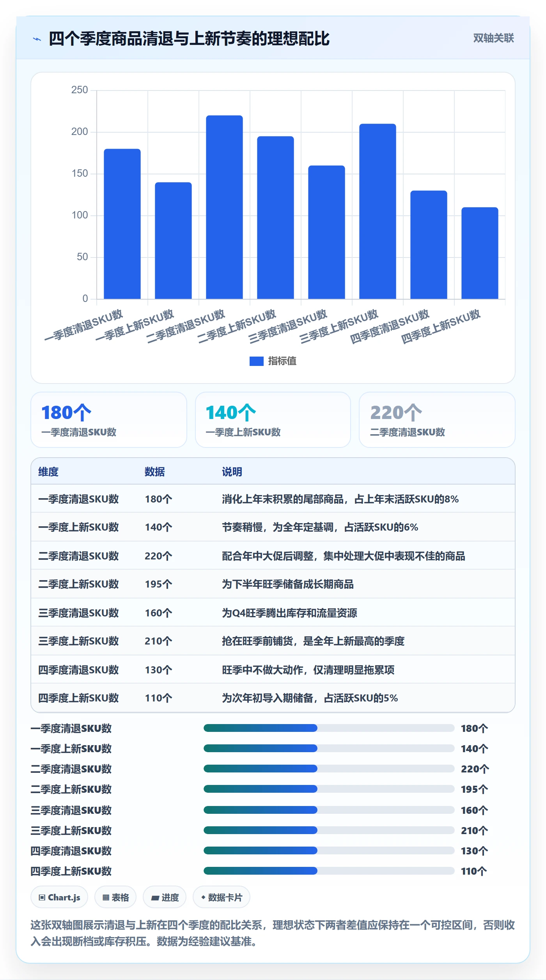Click the 四季度上新SKU数 chart bar
Viewport: 546px width, 980px height.
(x=480, y=253)
